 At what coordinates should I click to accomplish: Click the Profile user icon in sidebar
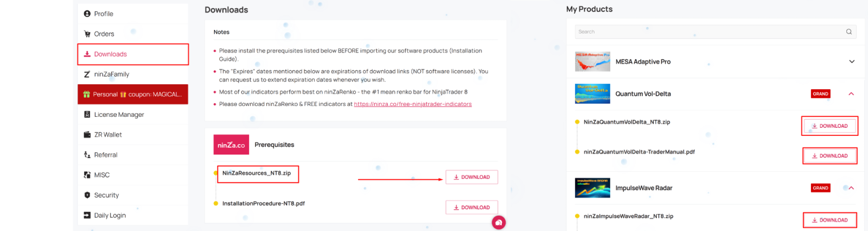point(87,14)
